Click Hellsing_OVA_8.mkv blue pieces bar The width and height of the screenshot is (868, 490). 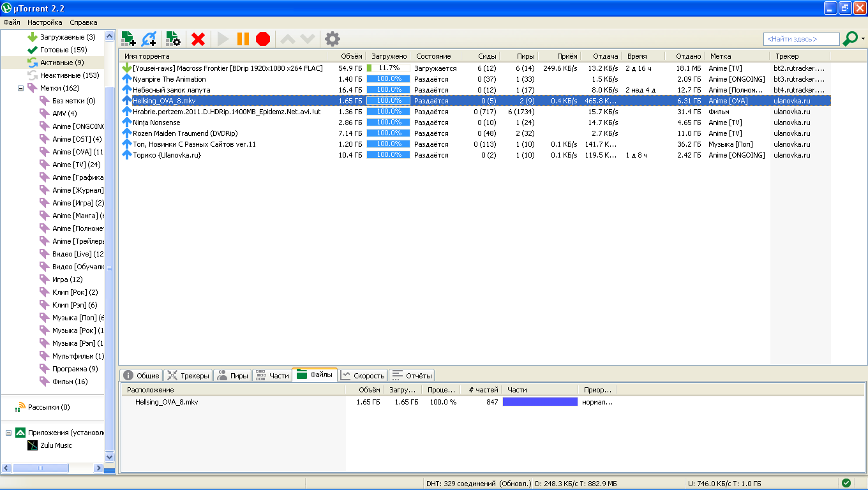(540, 402)
